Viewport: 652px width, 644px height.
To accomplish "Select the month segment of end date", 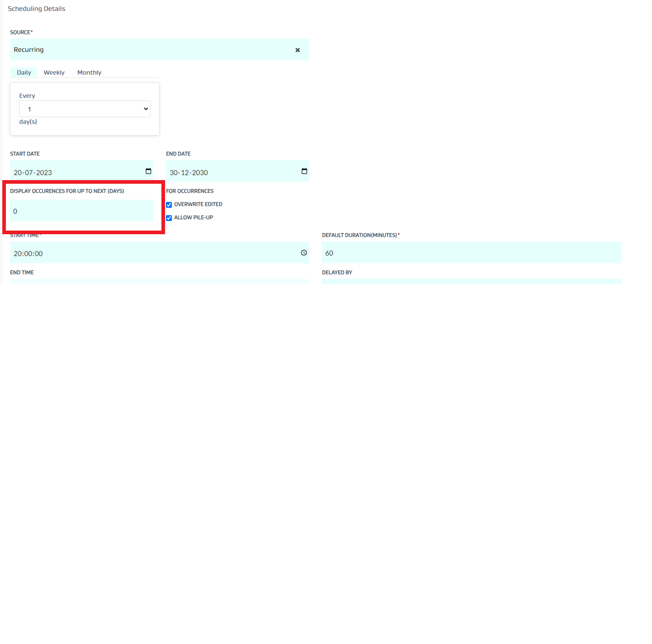I will click(x=186, y=173).
